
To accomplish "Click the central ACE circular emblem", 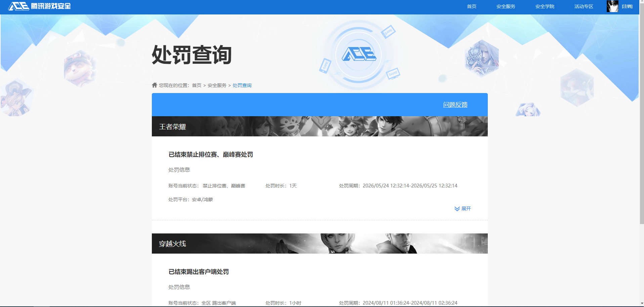I will click(359, 54).
